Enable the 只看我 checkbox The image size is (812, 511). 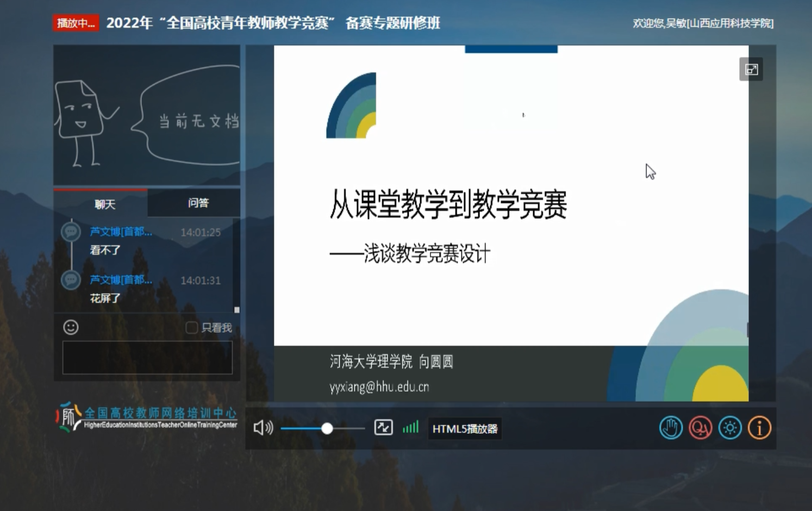[191, 327]
